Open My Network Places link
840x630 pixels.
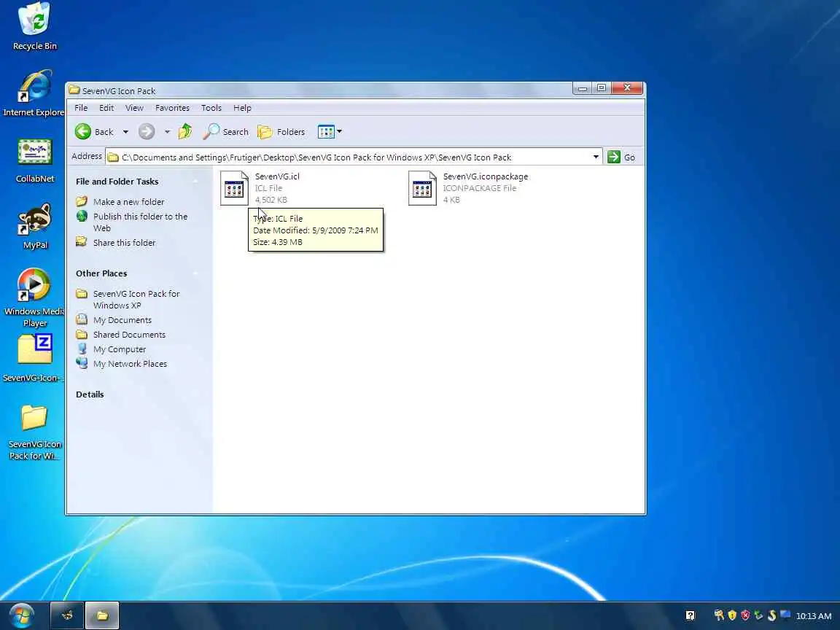(130, 364)
